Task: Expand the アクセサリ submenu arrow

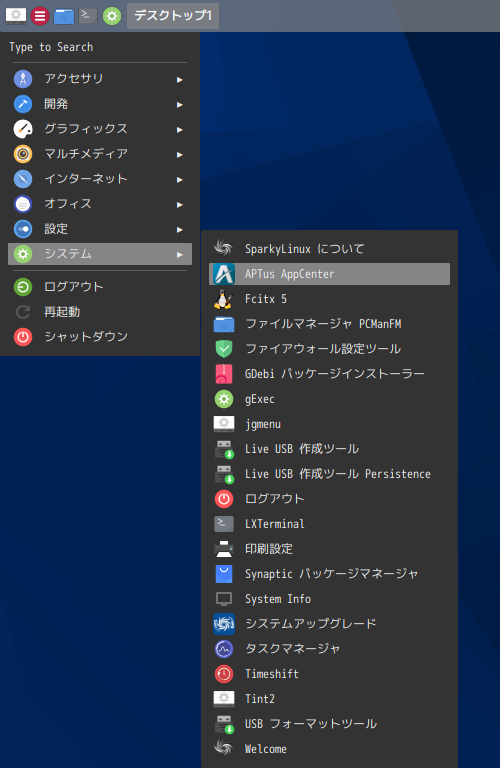Action: 180,79
